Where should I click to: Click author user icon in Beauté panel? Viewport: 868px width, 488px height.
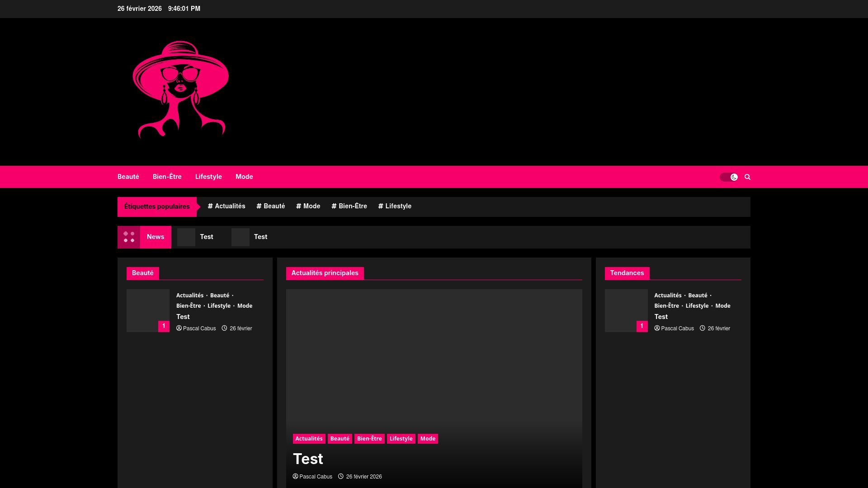179,328
